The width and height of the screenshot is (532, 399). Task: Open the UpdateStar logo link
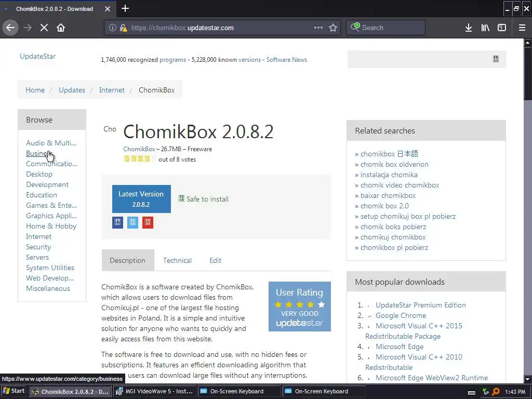[x=37, y=56]
